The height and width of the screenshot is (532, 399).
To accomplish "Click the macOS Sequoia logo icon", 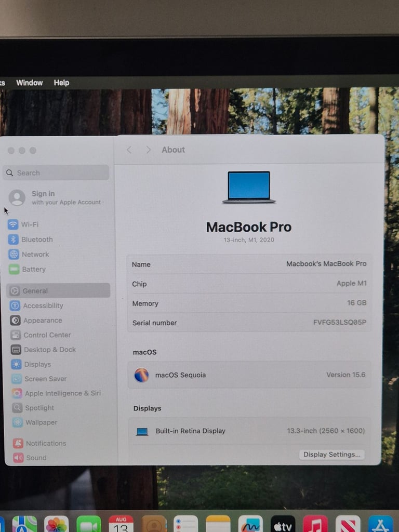I will pos(141,375).
